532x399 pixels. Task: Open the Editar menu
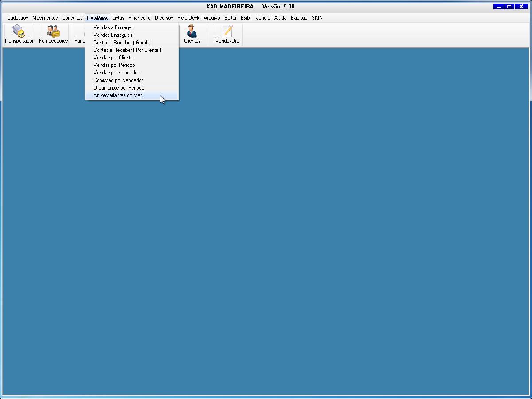pos(231,18)
